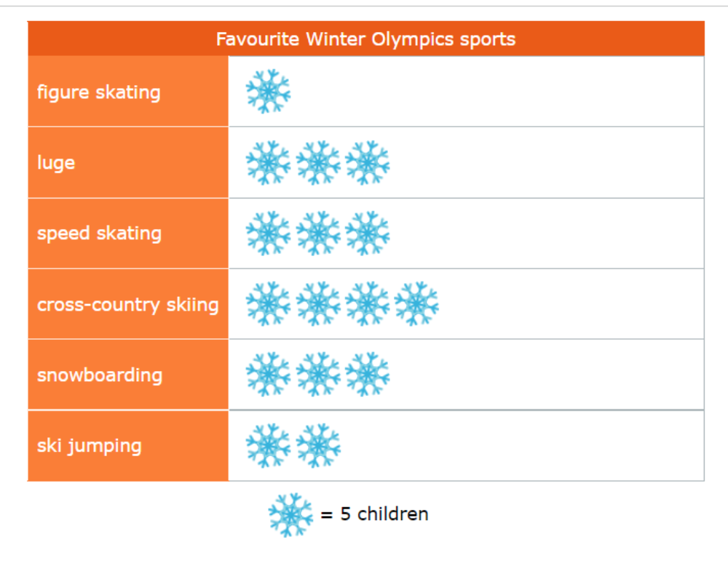
Task: Click the second snowflake in ski jumping row
Action: (x=318, y=445)
